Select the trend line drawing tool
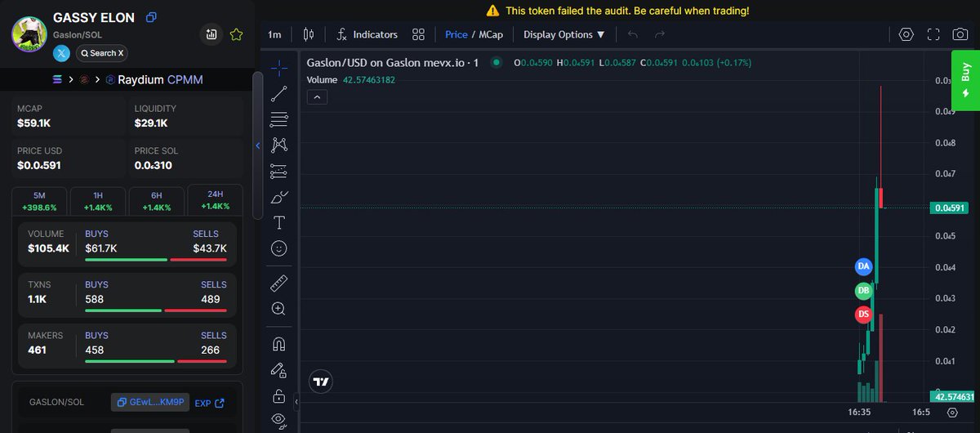The width and height of the screenshot is (980, 433). pyautogui.click(x=278, y=93)
